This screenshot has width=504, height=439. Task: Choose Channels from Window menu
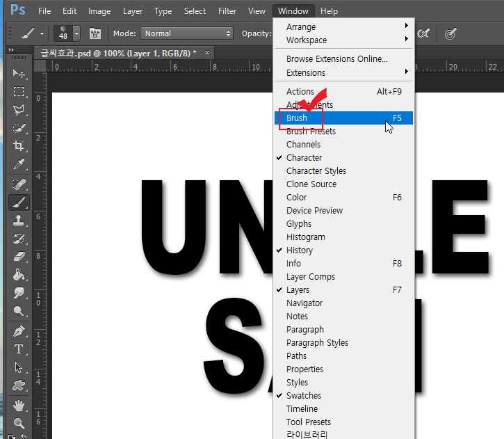(343, 145)
